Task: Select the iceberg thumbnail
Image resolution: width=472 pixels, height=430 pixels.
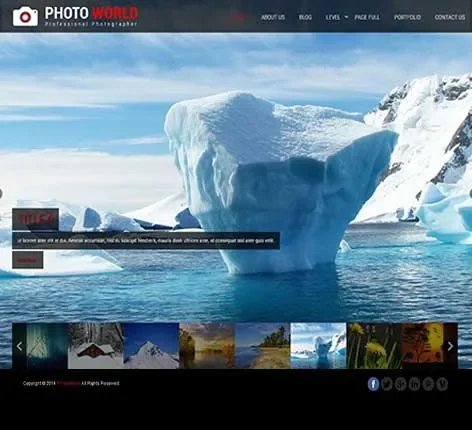Action: pyautogui.click(x=318, y=346)
